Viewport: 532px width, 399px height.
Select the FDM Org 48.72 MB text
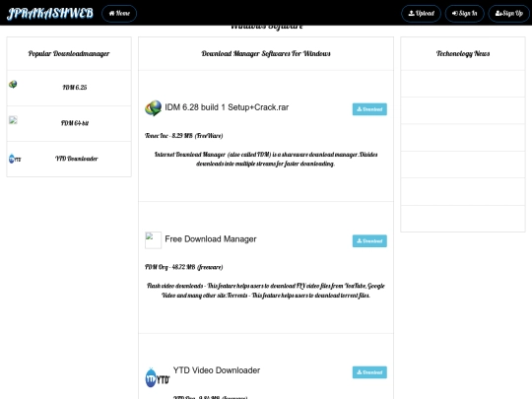coord(183,267)
